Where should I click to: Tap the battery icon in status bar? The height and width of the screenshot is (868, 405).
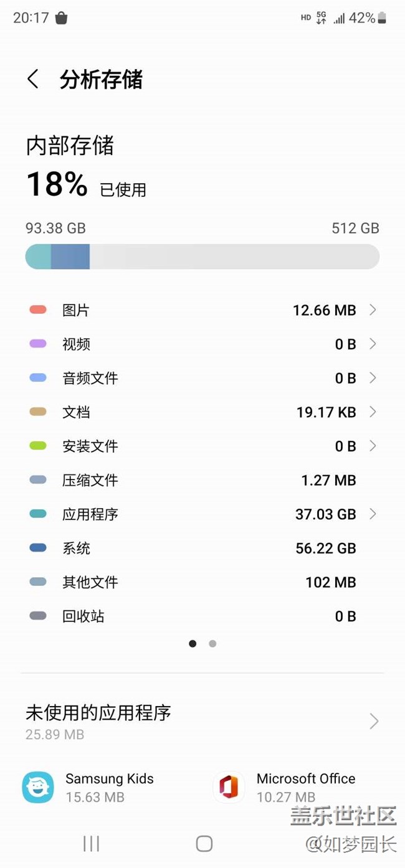coord(382,18)
